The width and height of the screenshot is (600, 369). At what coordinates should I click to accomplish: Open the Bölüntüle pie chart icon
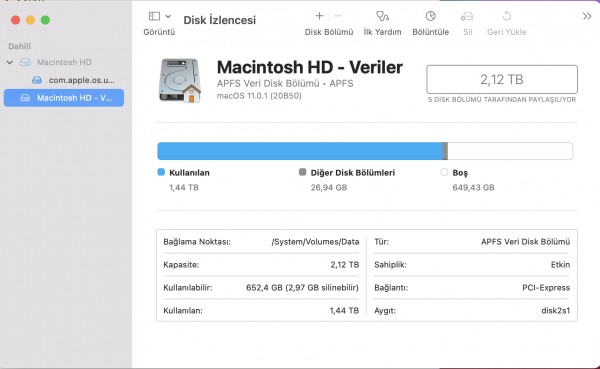[430, 16]
